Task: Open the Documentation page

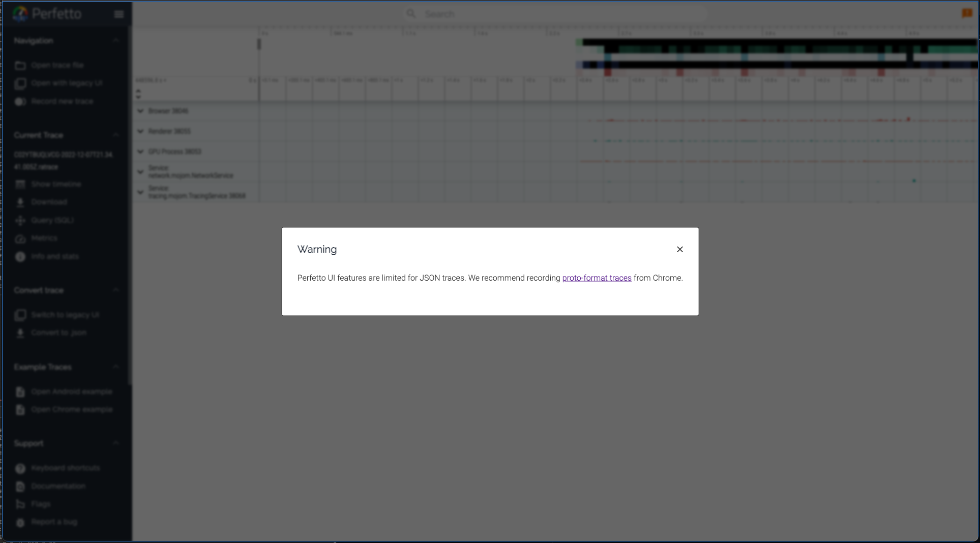Action: coord(20,486)
